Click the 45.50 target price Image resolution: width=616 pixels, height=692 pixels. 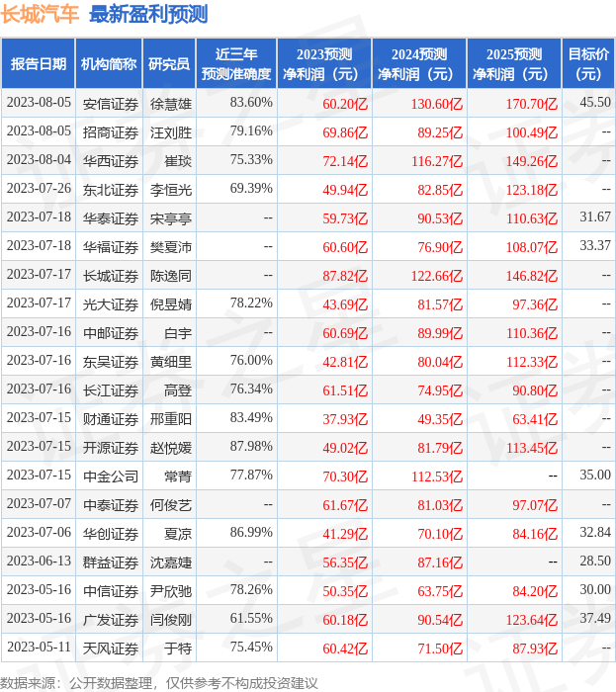595,102
